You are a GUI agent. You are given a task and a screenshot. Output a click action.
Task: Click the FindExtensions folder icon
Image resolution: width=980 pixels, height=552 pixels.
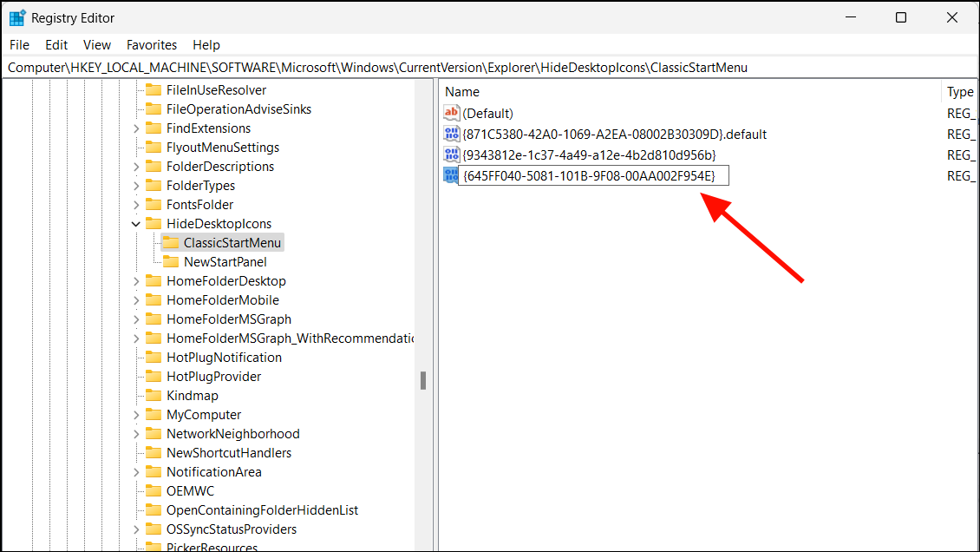pyautogui.click(x=154, y=128)
